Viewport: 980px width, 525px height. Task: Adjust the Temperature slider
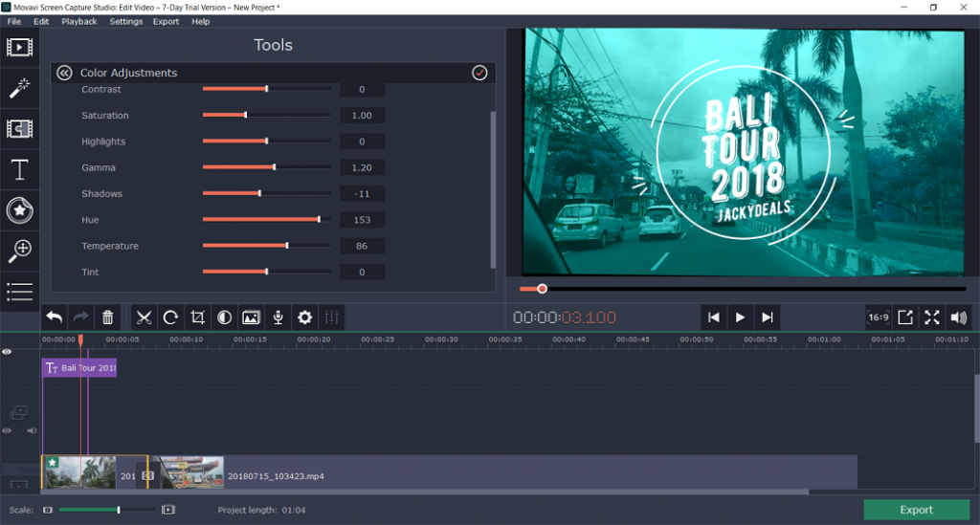click(266, 246)
